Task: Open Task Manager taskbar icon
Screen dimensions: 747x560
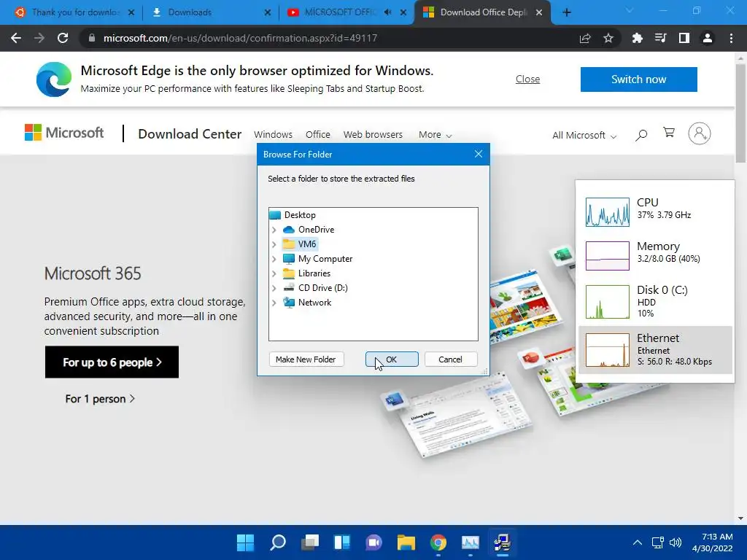Action: click(x=471, y=542)
